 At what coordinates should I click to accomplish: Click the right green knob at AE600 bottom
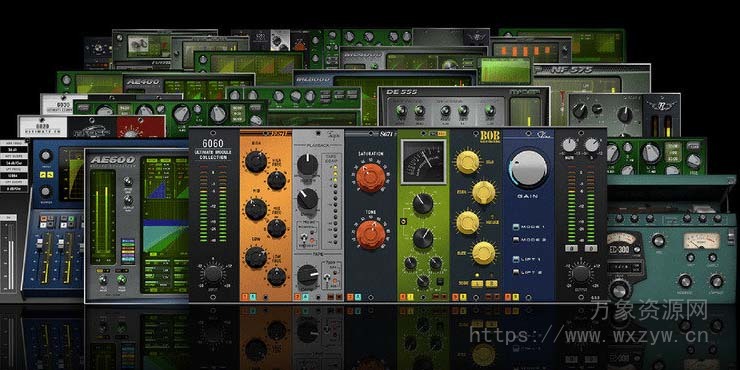[x=121, y=279]
